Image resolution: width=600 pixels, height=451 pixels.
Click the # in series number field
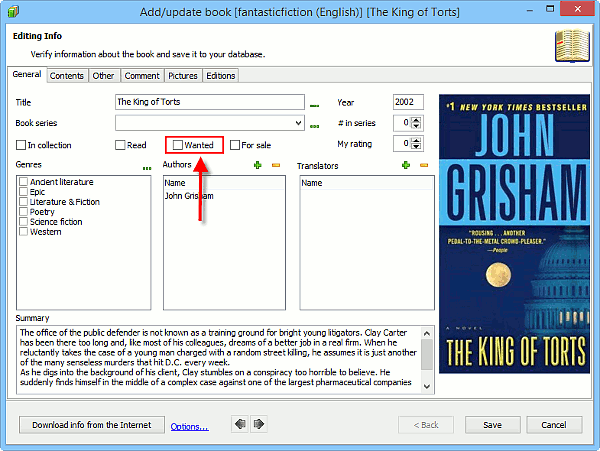coord(402,123)
